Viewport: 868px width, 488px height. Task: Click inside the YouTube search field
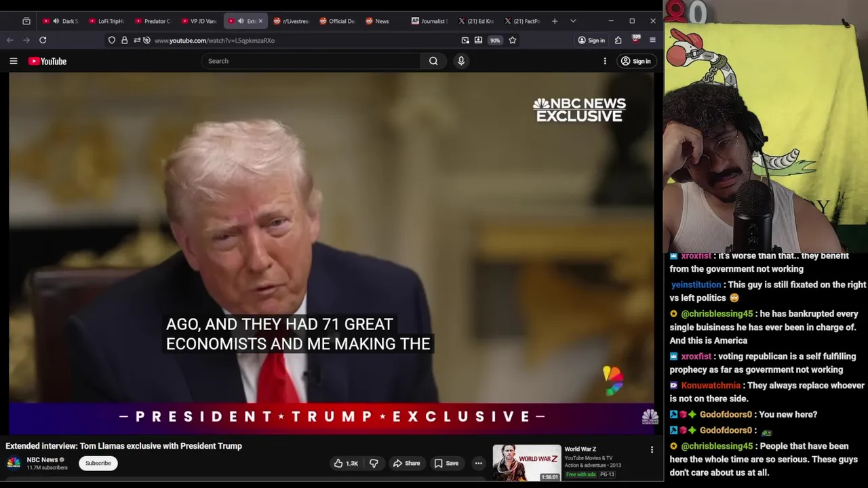pos(312,61)
